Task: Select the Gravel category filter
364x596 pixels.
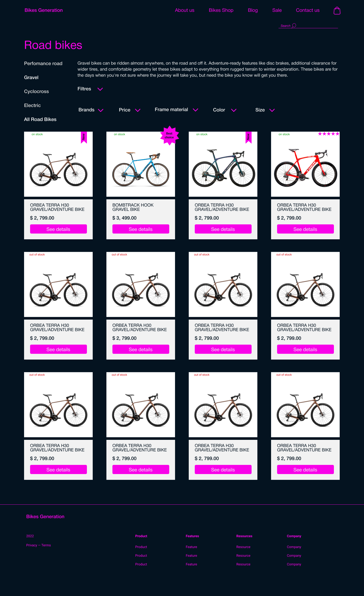Action: pyautogui.click(x=31, y=77)
